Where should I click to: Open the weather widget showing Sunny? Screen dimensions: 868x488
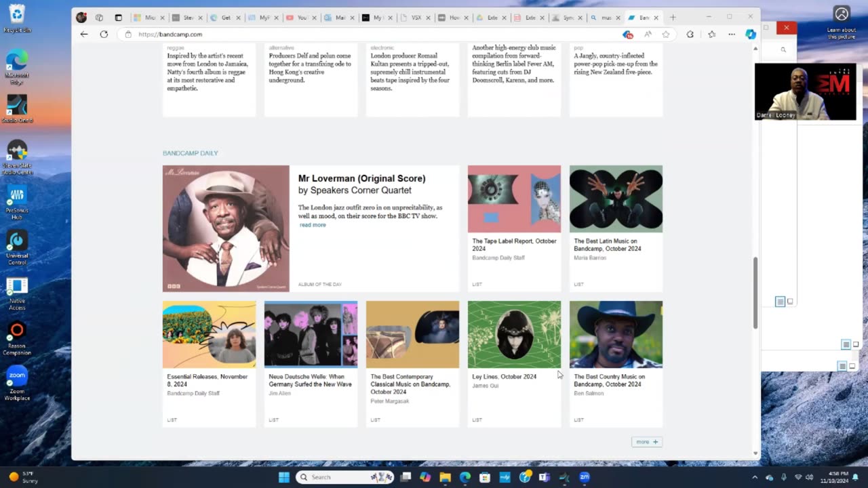pos(23,477)
